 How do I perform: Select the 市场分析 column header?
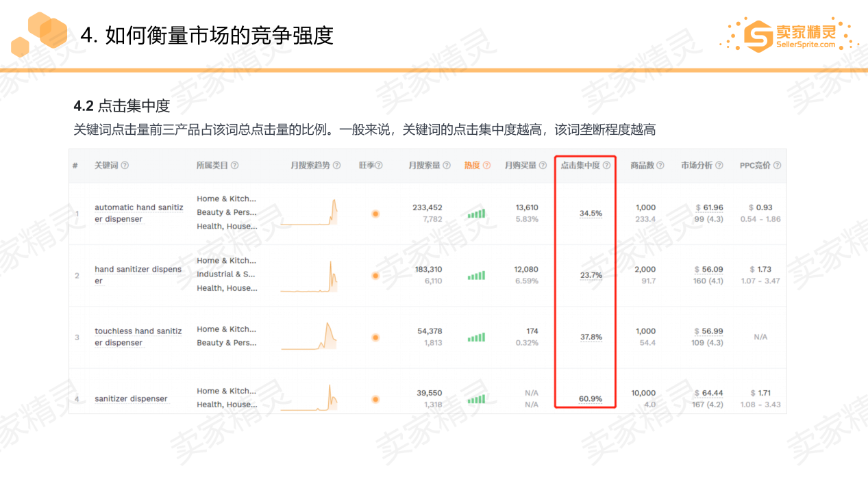[697, 165]
